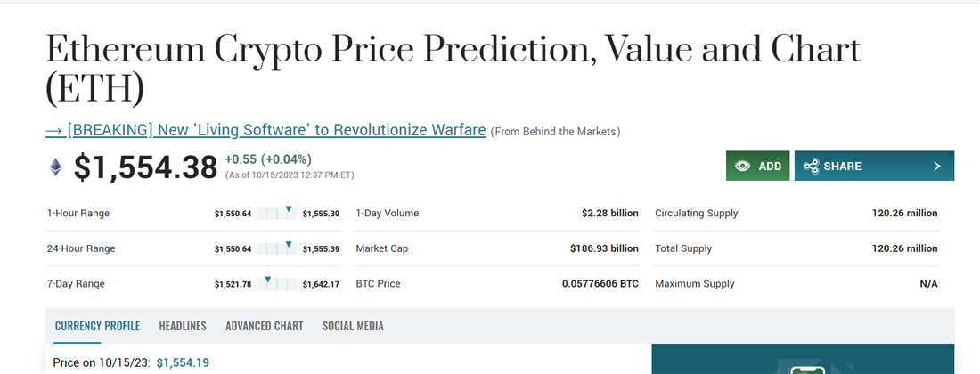Click the $1,554.19 price on 10/15/23
Screen dimensions: 980x374
[x=182, y=362]
